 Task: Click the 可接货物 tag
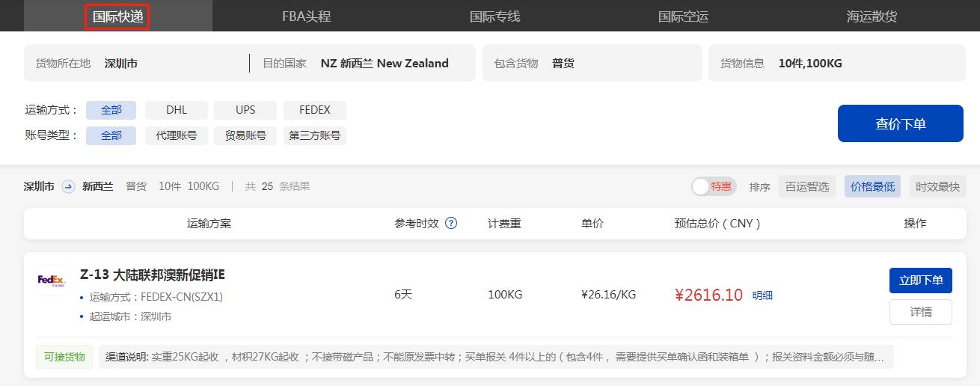[x=64, y=357]
